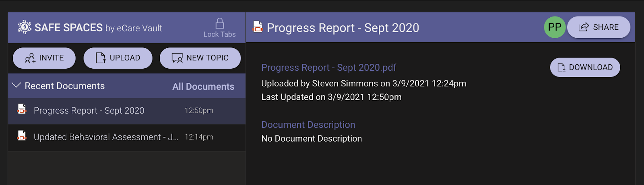
Task: Click the PDF icon in document header
Action: tap(258, 27)
